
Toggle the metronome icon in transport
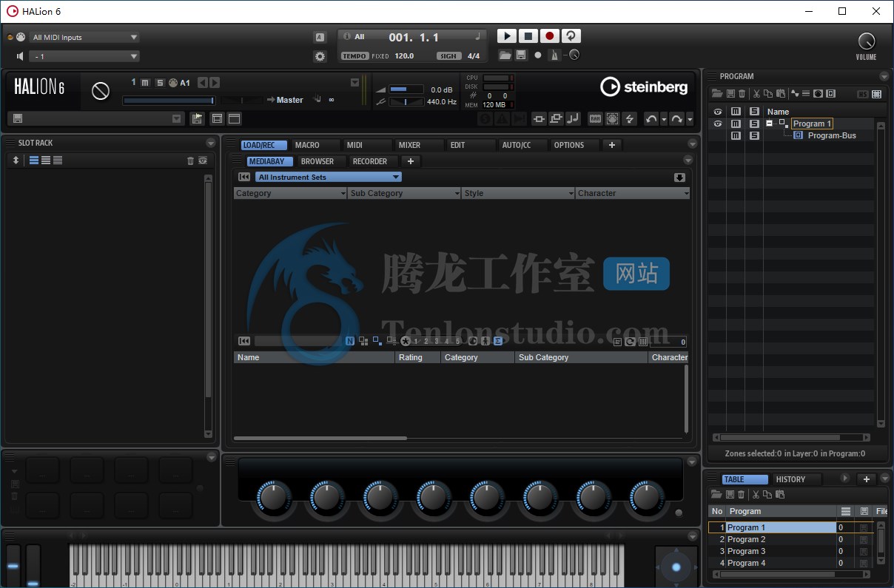(554, 55)
